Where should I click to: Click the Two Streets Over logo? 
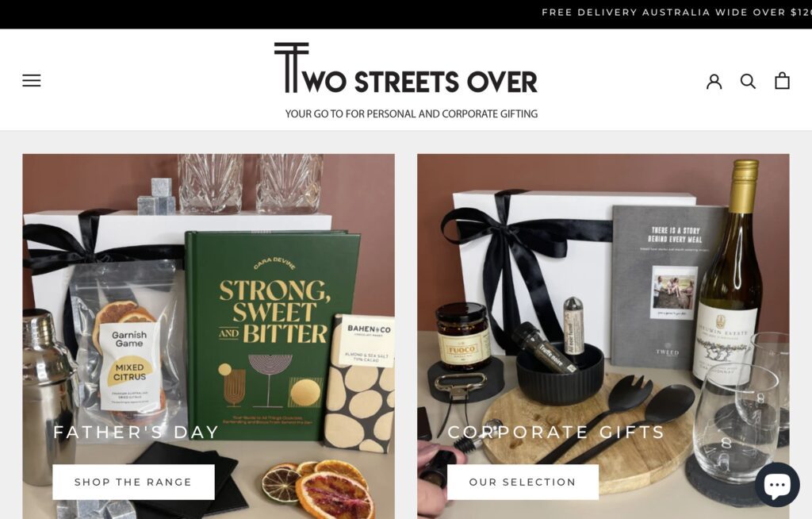(406, 68)
